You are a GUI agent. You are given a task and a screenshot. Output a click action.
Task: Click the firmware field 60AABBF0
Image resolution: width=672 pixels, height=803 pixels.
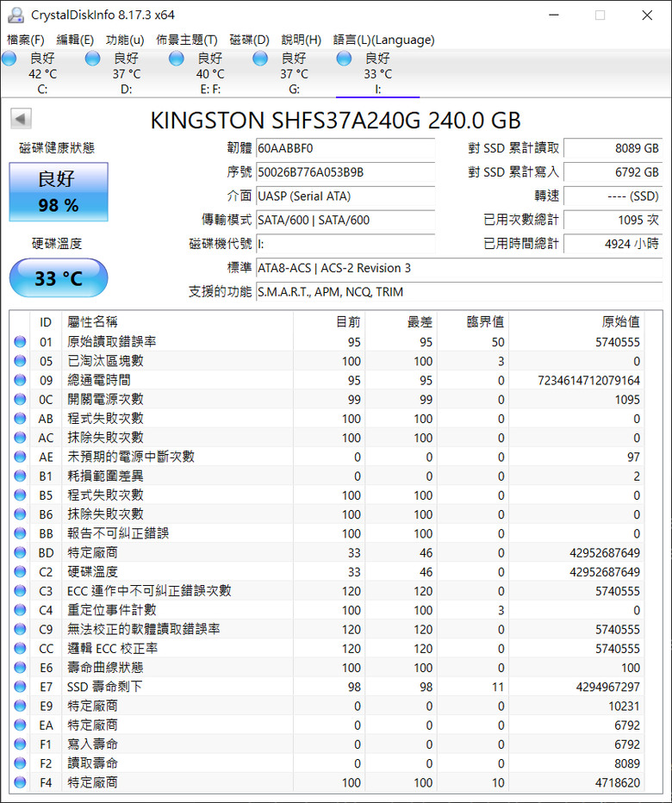345,148
